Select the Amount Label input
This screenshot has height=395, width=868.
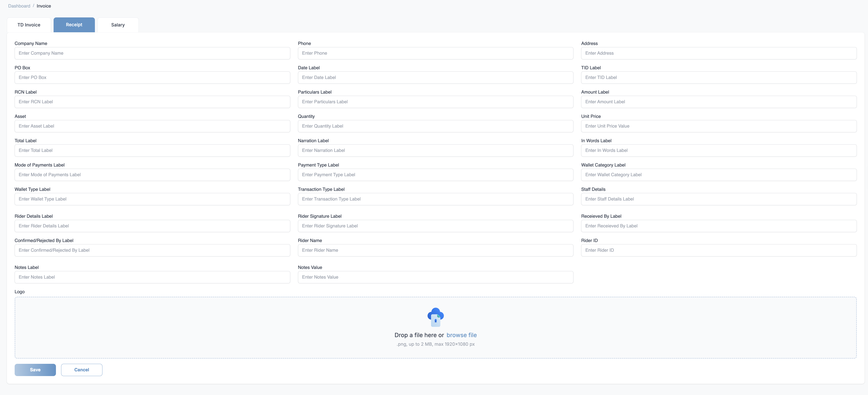click(719, 102)
